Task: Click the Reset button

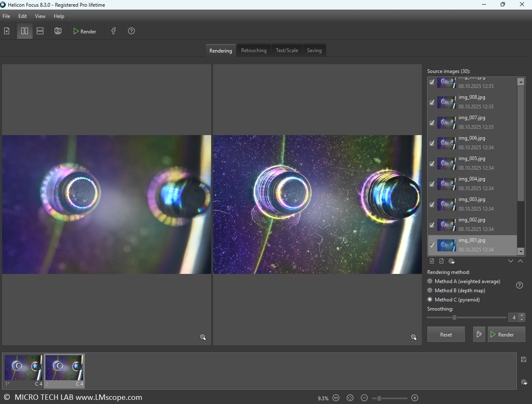Action: 446,334
